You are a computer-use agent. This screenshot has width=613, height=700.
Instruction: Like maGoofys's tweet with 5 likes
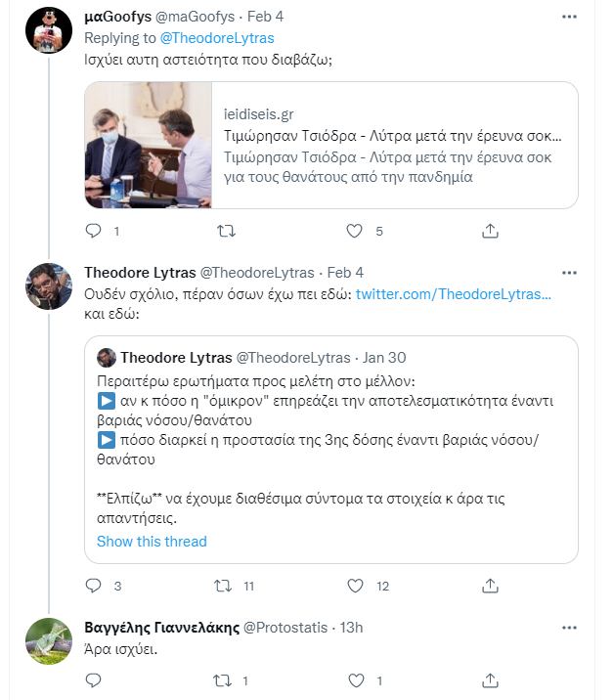pos(357,232)
